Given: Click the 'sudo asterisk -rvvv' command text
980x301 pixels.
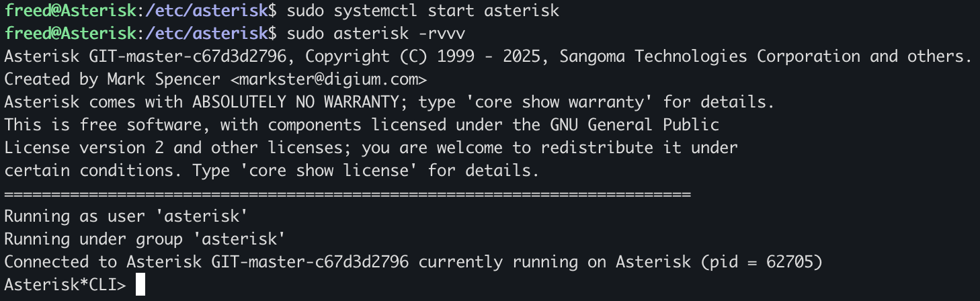Looking at the screenshot, I should point(376,34).
